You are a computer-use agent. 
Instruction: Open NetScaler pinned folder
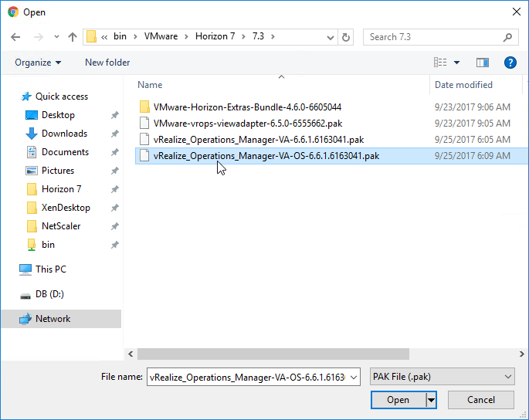pyautogui.click(x=61, y=226)
